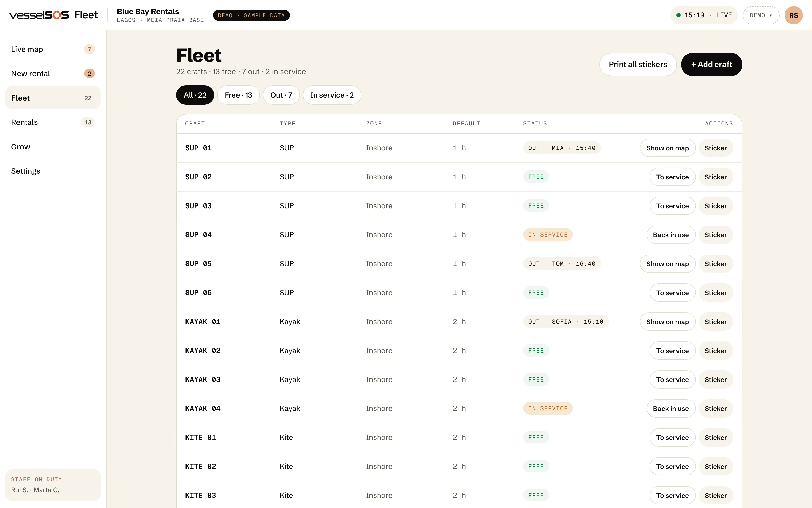This screenshot has height=508, width=812.
Task: Open the RS user avatar
Action: pyautogui.click(x=793, y=15)
